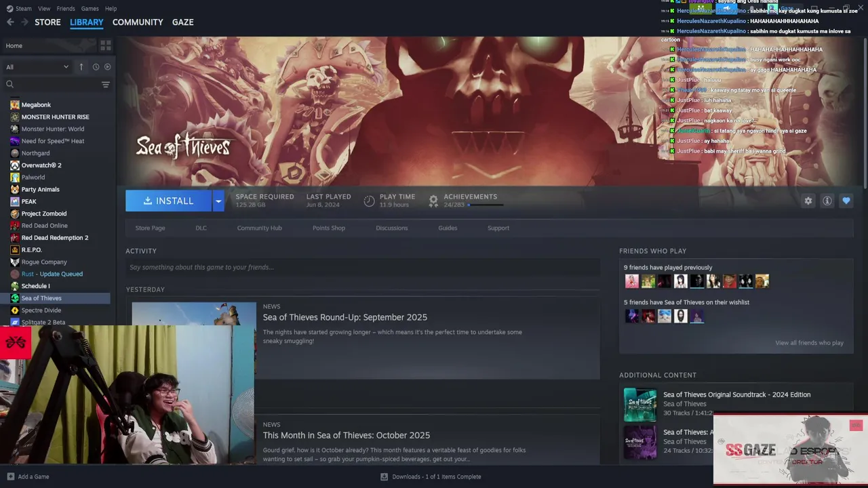Viewport: 868px width, 488px height.
Task: Open the Store Page link
Action: 150,228
